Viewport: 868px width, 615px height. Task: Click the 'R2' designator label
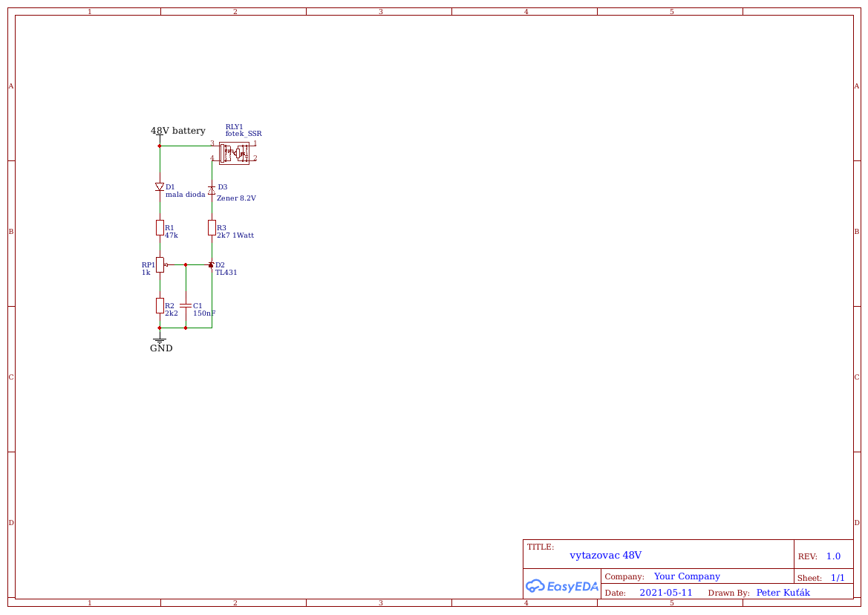(x=169, y=305)
